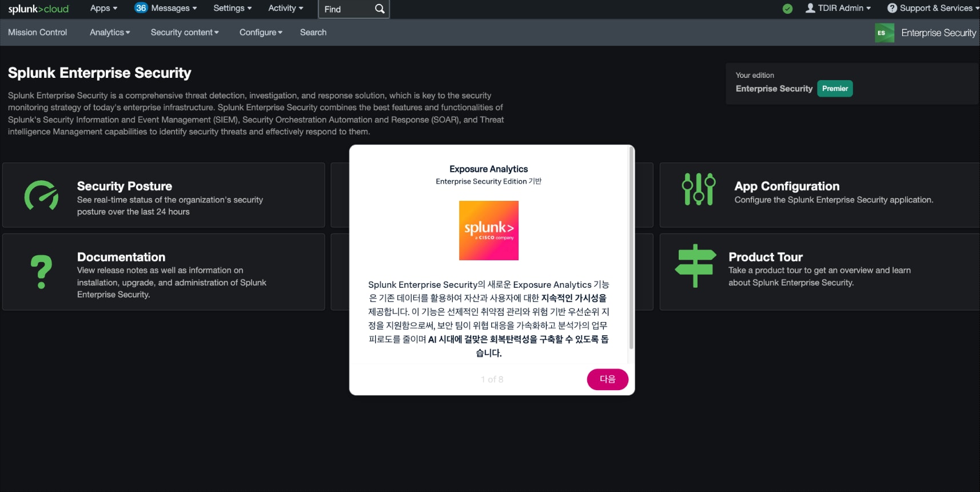
Task: Click the 다음 (Next) button in tour dialog
Action: click(x=607, y=379)
